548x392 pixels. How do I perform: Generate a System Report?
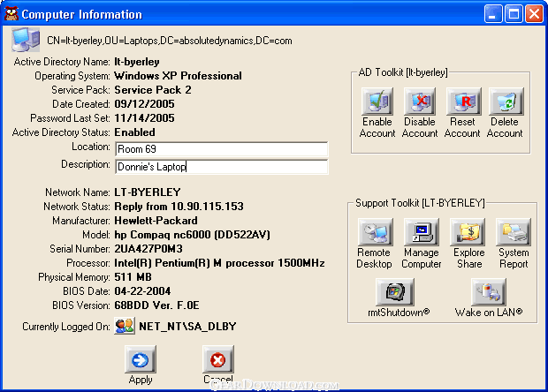point(513,232)
